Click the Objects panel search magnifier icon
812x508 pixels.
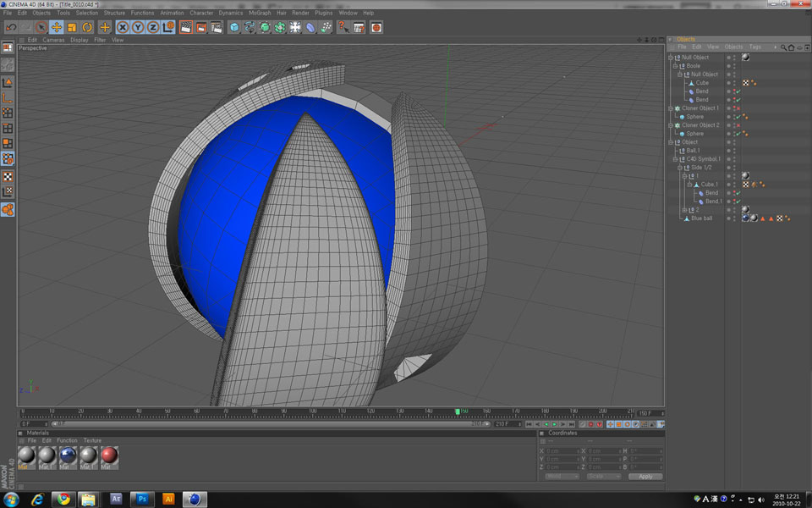(x=783, y=47)
